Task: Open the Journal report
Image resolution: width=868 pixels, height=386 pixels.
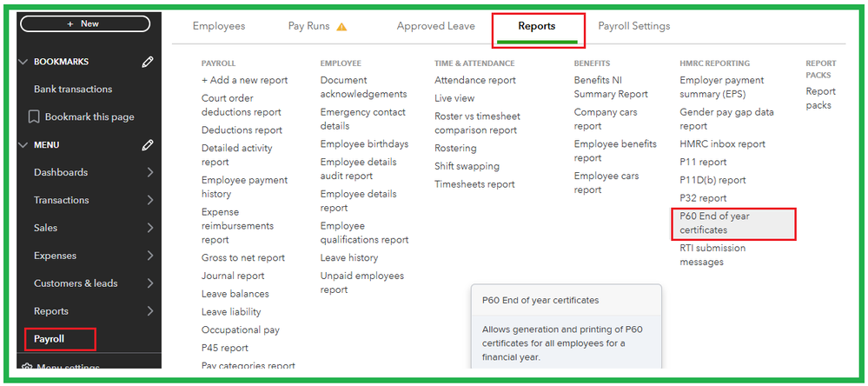Action: pos(233,276)
